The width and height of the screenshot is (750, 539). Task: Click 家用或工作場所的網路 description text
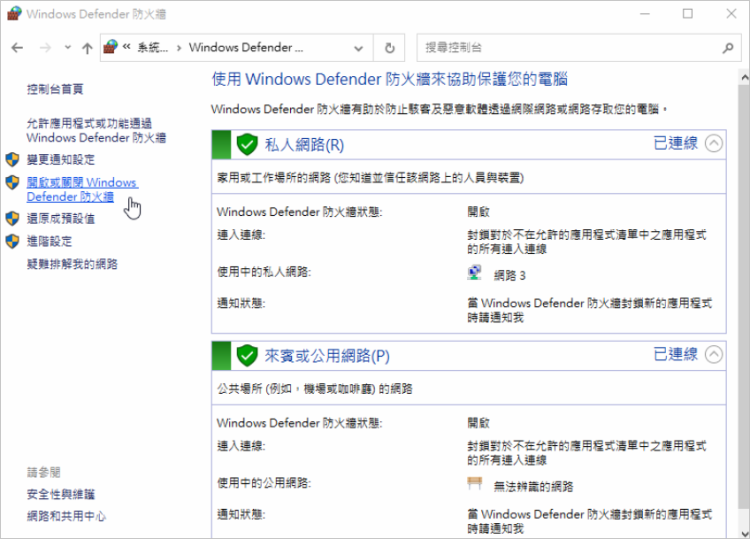[x=370, y=178]
